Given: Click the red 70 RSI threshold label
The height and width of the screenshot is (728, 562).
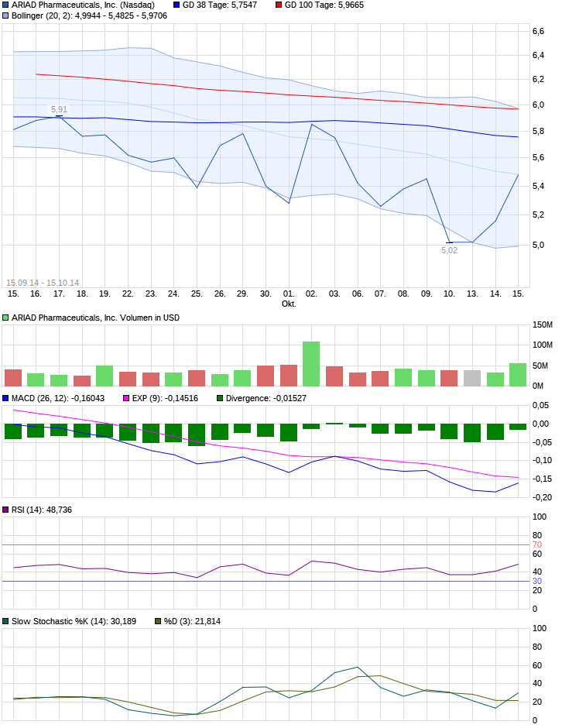Looking at the screenshot, I should click(537, 544).
